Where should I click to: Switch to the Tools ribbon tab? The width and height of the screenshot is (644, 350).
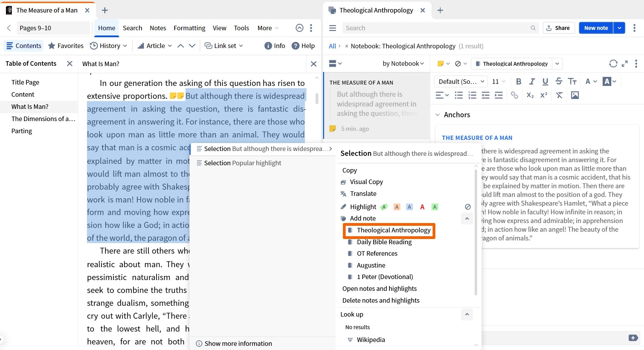(241, 28)
